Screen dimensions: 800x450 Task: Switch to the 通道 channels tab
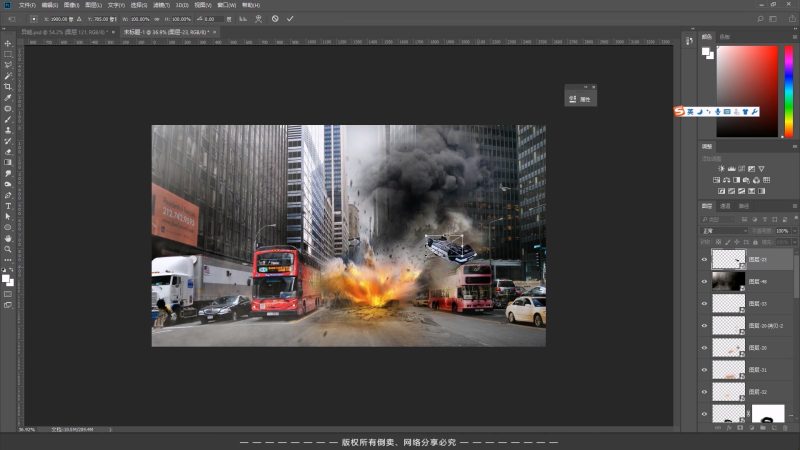click(725, 206)
